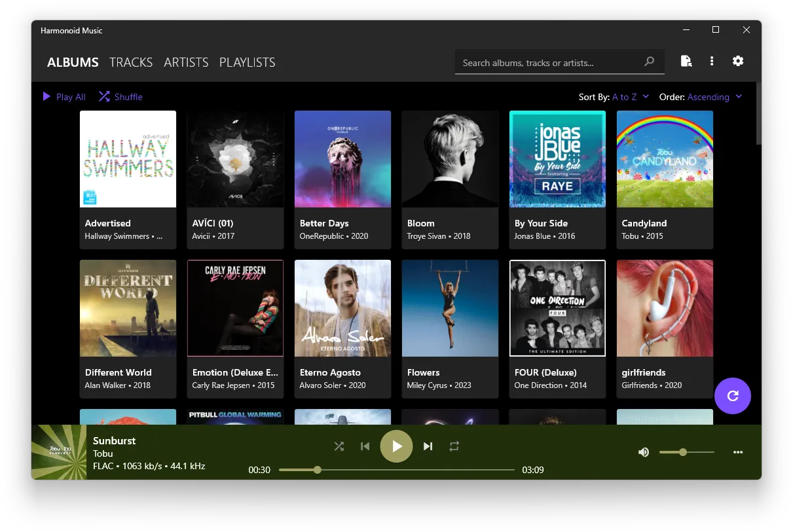Screen dimensions: 793x532
Task: Toggle repeat in the playback bar
Action: tap(454, 446)
